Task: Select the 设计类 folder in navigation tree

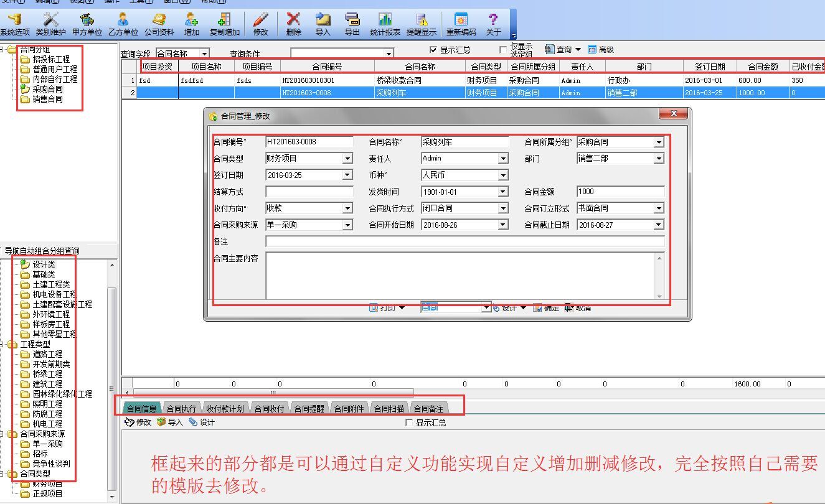Action: (37, 264)
